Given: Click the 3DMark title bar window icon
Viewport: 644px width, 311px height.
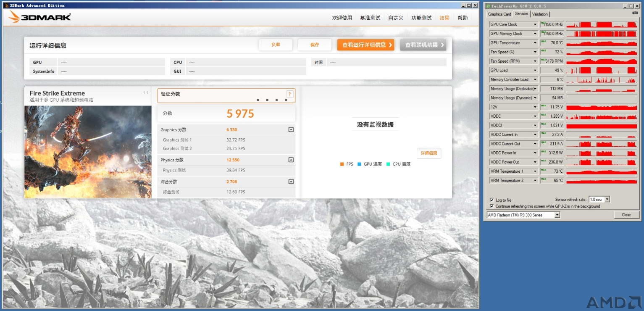Looking at the screenshot, I should coord(6,5).
